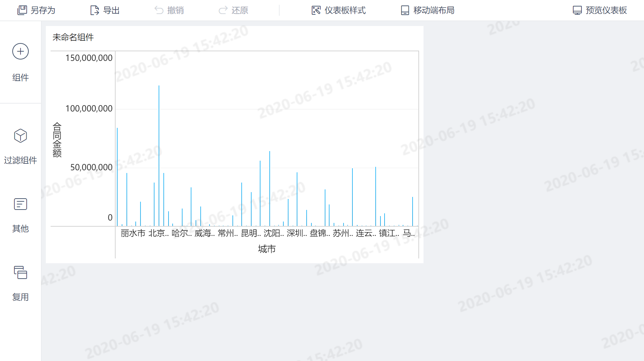Click the 哈尔.. axis label
The width and height of the screenshot is (644, 361).
(182, 233)
